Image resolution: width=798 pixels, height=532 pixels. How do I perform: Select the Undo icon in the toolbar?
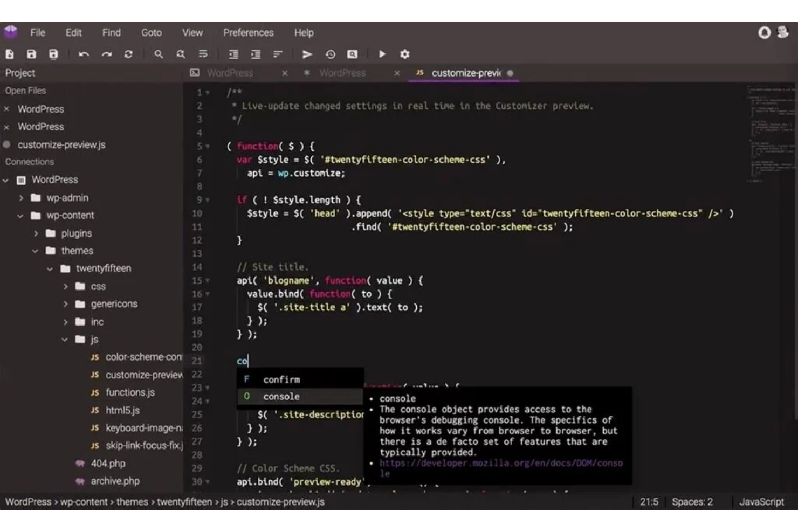(x=85, y=54)
